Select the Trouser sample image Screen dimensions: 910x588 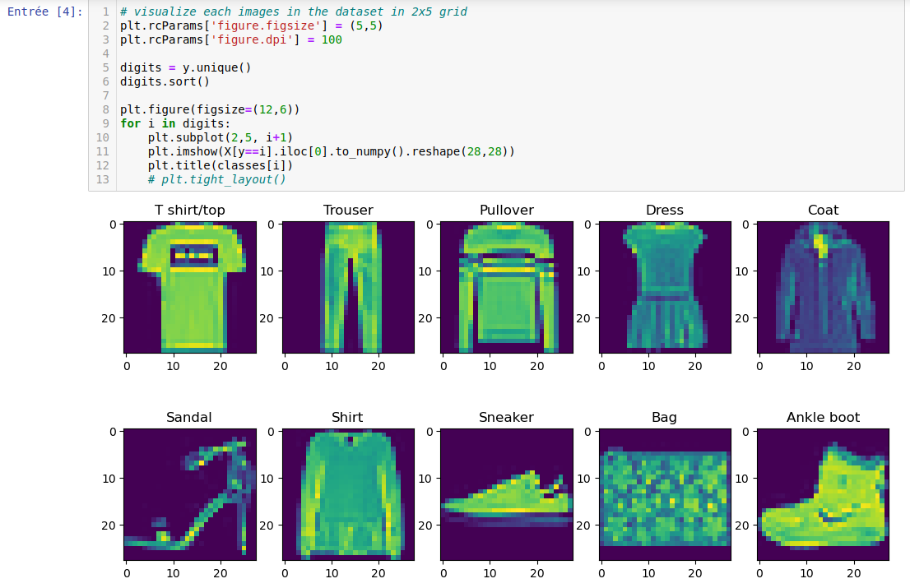click(x=348, y=287)
